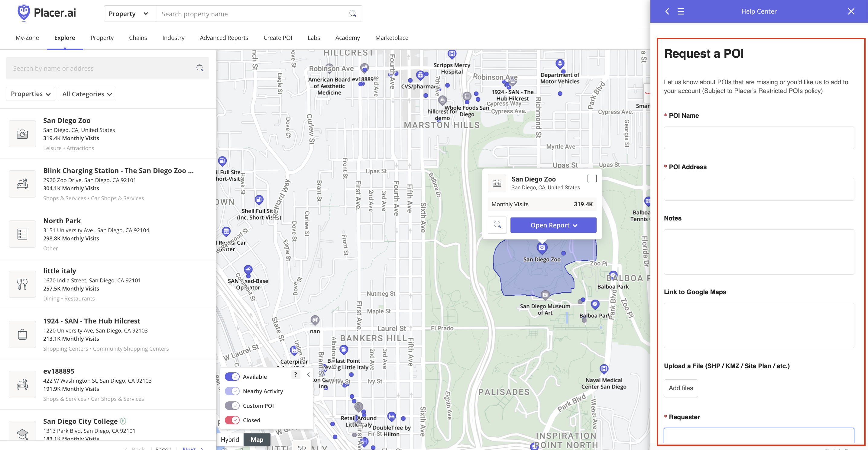Switch map to Hybrid view
Image resolution: width=868 pixels, height=450 pixels.
tap(230, 439)
